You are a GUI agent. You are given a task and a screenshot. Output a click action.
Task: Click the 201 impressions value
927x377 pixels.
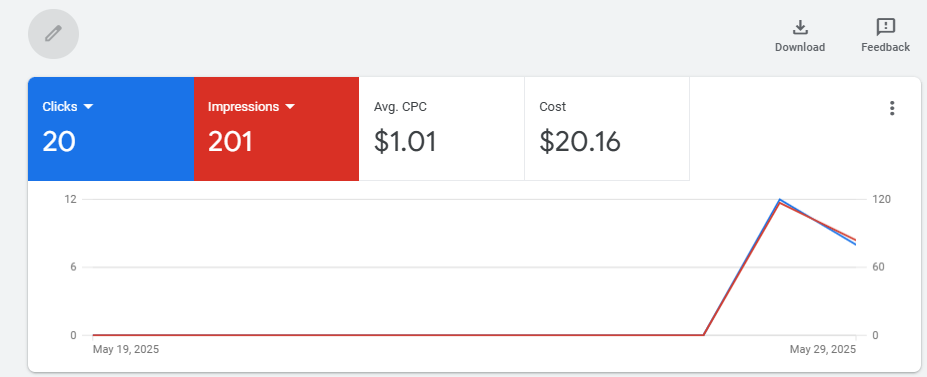point(230,142)
